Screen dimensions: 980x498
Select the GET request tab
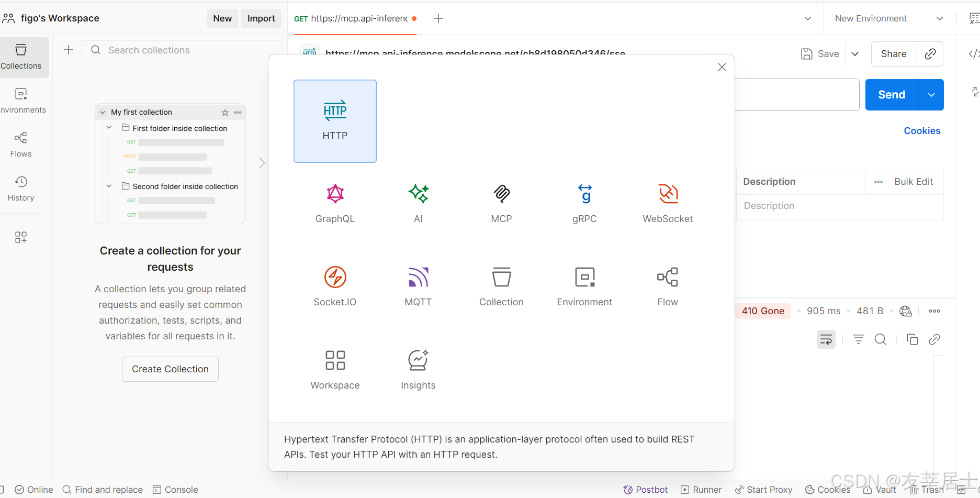tap(355, 18)
